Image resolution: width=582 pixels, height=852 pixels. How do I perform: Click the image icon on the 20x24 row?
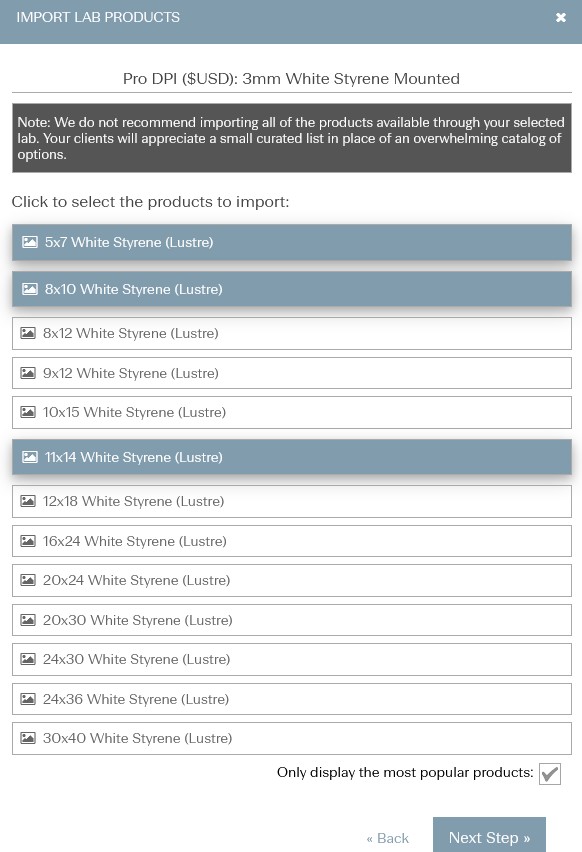point(28,580)
